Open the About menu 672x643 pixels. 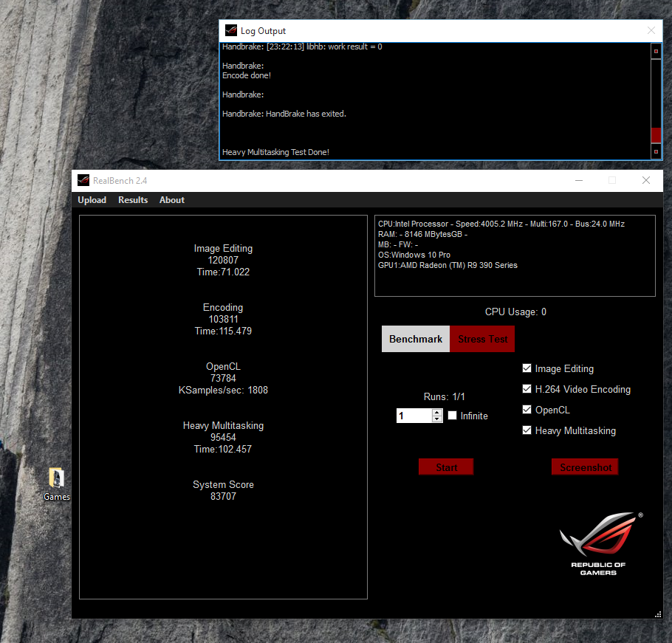point(172,200)
